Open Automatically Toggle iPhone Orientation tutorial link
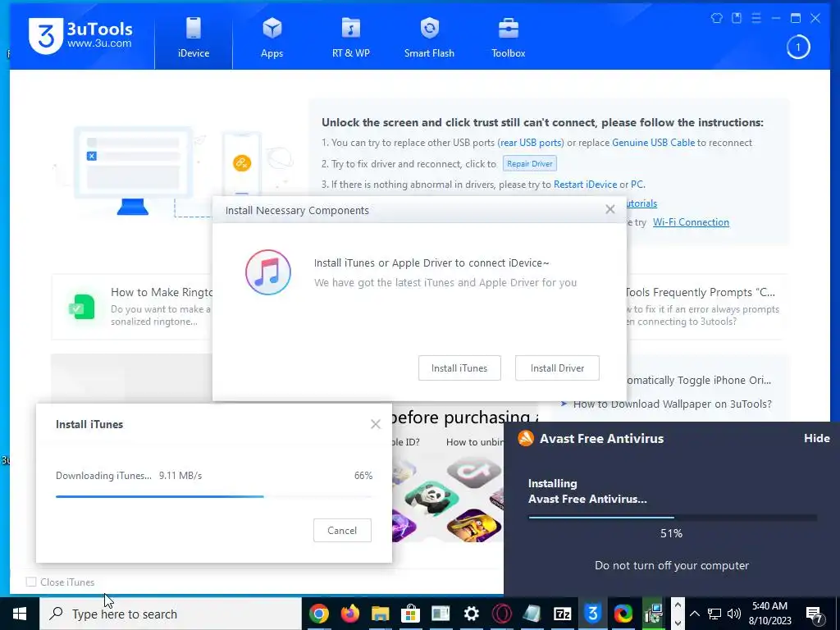The image size is (840, 630). [x=699, y=381]
